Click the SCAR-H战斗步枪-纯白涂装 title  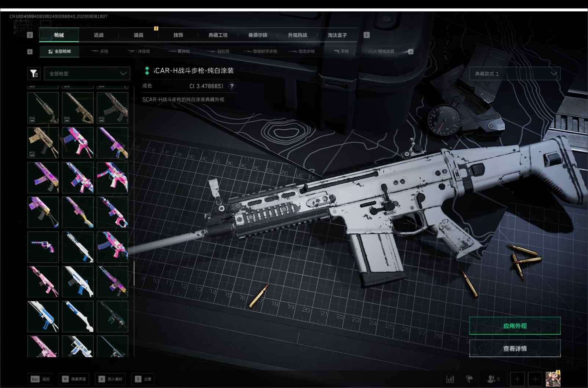[x=193, y=71]
